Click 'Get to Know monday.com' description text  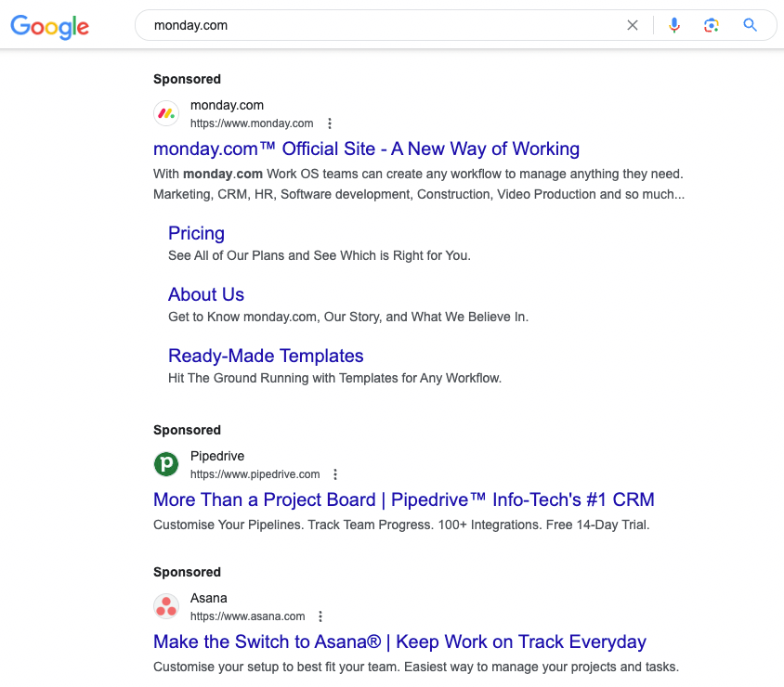pos(348,317)
